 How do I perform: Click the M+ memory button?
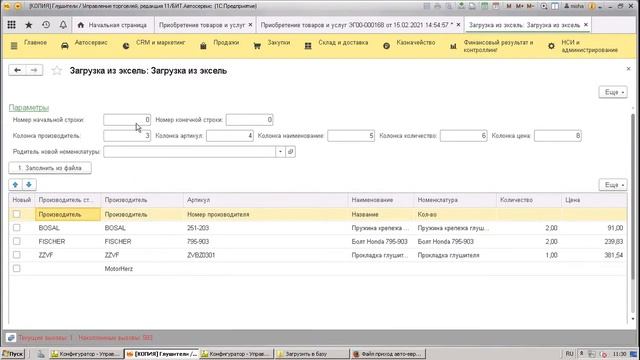click(x=520, y=6)
